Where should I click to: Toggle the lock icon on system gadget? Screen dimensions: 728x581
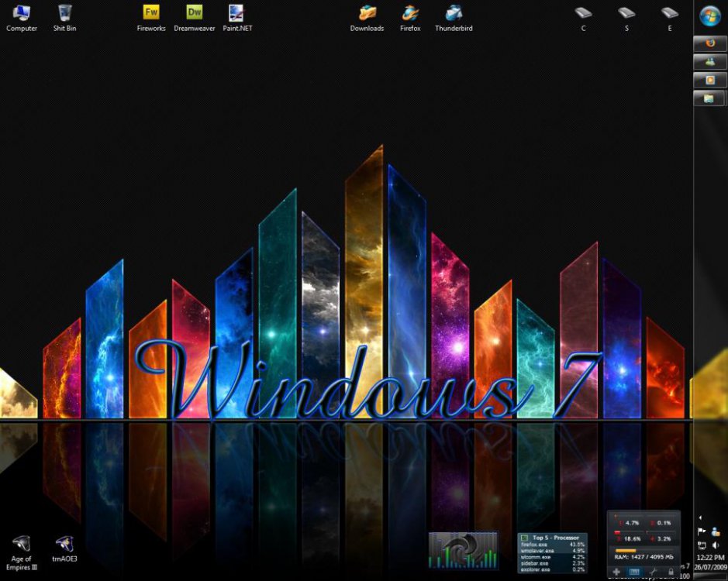tap(671, 572)
